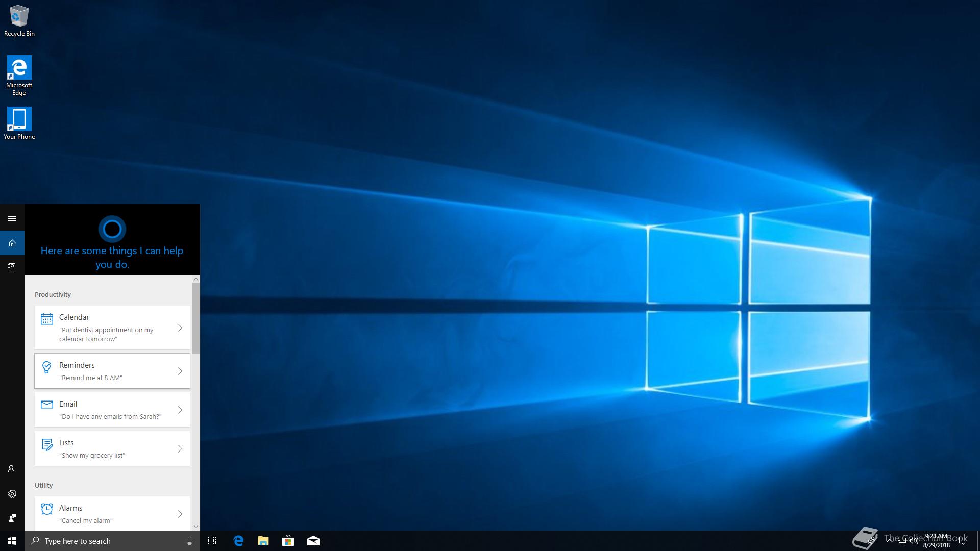980x551 pixels.
Task: Open Microsoft Store from the taskbar
Action: 288,541
